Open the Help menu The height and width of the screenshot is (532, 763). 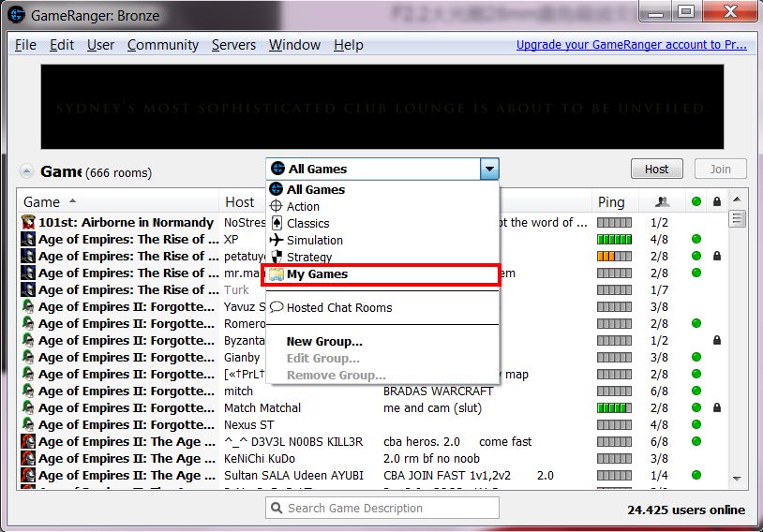pyautogui.click(x=349, y=45)
